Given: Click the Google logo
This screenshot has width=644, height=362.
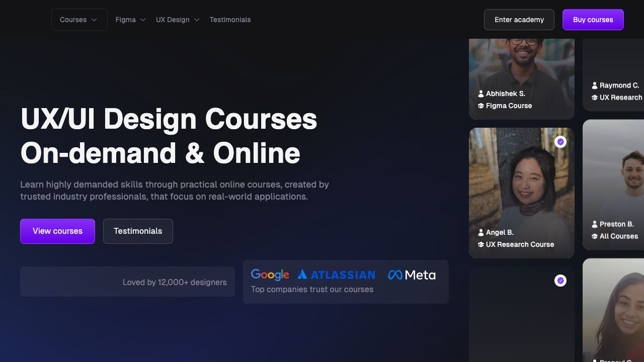Looking at the screenshot, I should (x=270, y=275).
